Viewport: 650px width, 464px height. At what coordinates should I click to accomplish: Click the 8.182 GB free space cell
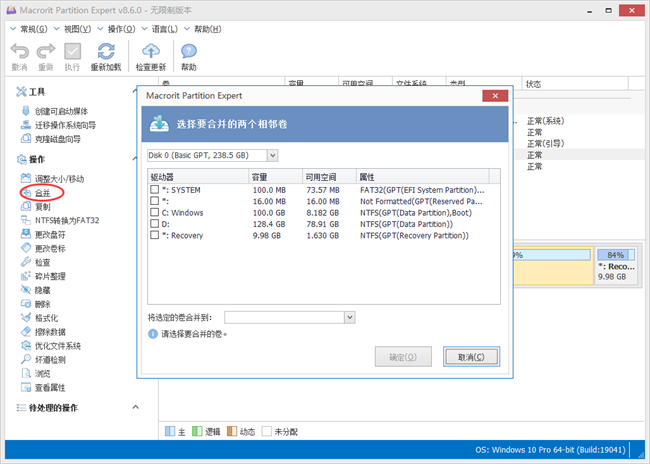pyautogui.click(x=323, y=213)
